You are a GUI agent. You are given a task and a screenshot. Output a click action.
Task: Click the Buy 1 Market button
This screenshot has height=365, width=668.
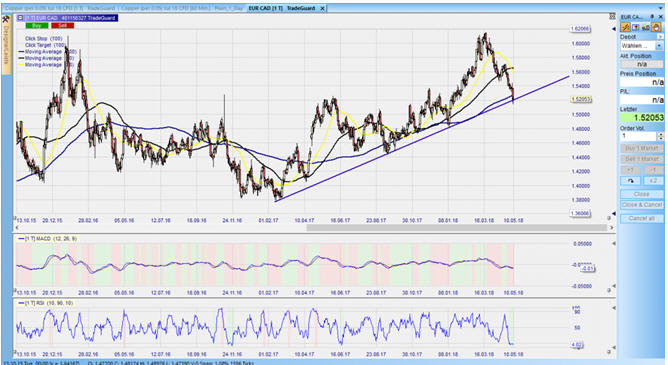642,148
